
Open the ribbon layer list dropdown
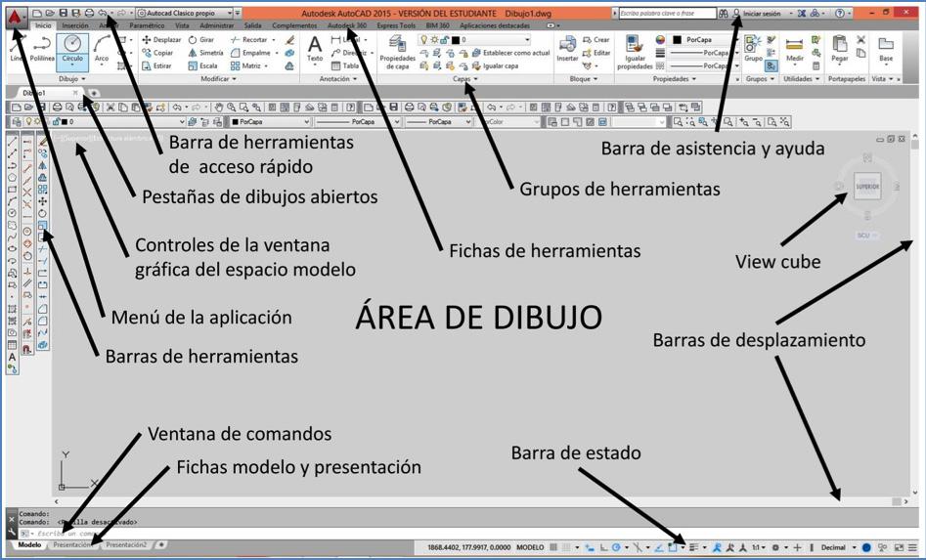point(527,39)
